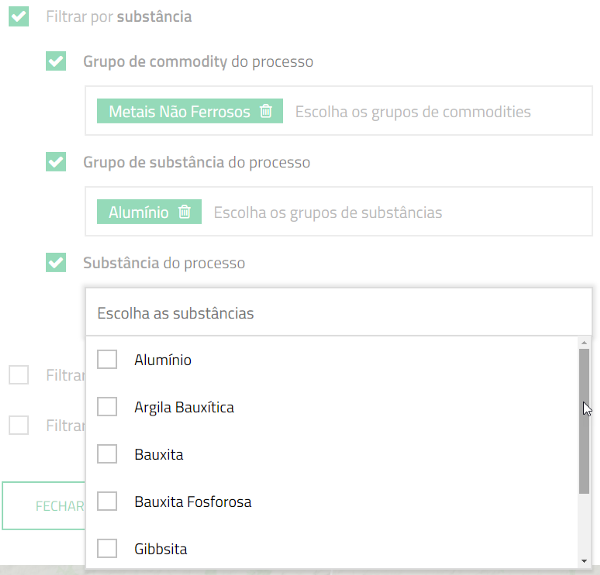Tick the Bauxita checkbox

pyautogui.click(x=107, y=454)
